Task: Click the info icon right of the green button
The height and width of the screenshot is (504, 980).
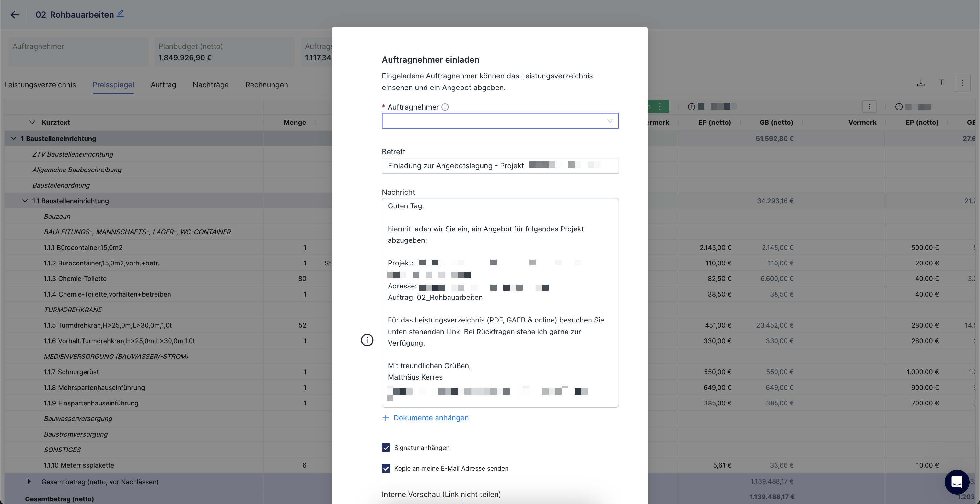Action: (691, 107)
